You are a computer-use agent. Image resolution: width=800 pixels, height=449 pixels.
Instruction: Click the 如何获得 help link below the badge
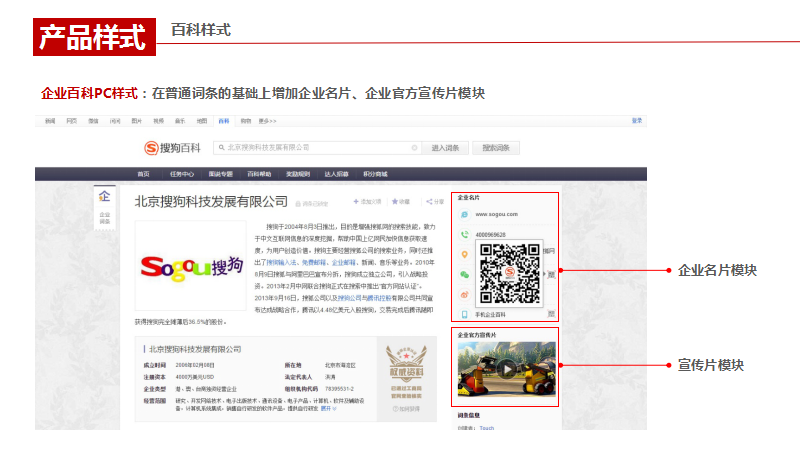pos(406,409)
